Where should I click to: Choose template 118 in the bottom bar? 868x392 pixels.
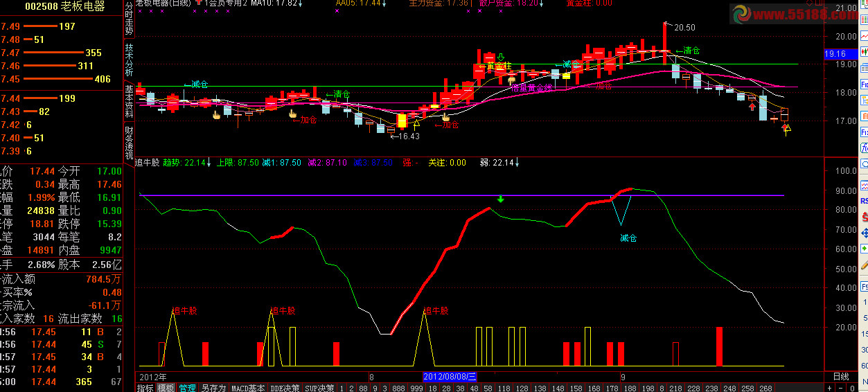point(503,387)
